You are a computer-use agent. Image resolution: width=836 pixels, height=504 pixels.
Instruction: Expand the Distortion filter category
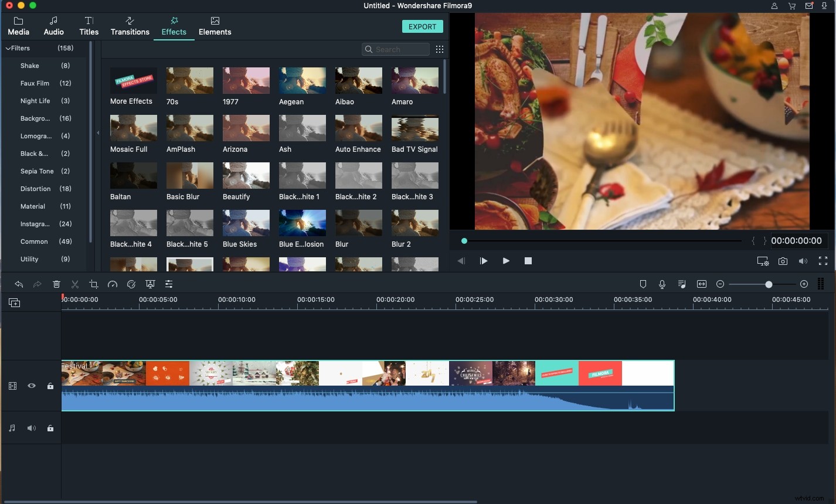pyautogui.click(x=37, y=189)
